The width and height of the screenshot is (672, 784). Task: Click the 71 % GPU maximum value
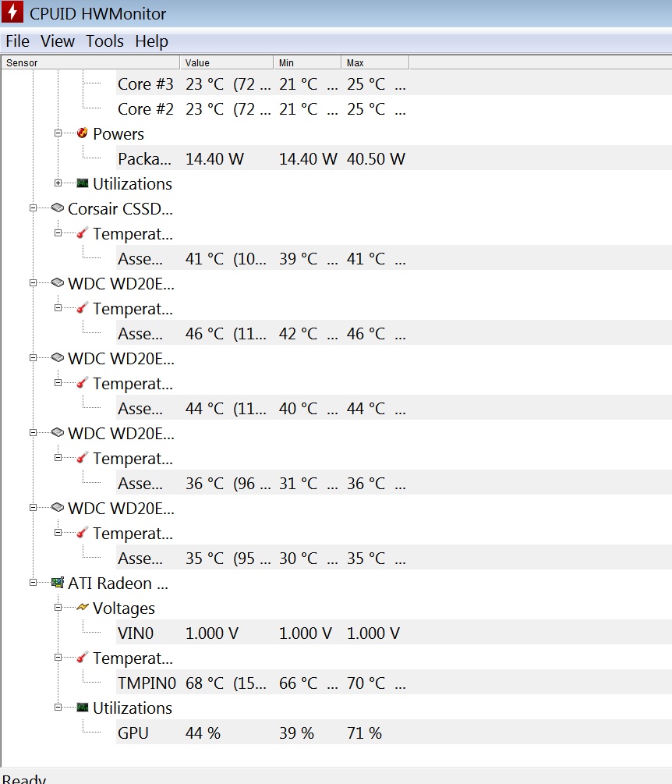(x=364, y=733)
